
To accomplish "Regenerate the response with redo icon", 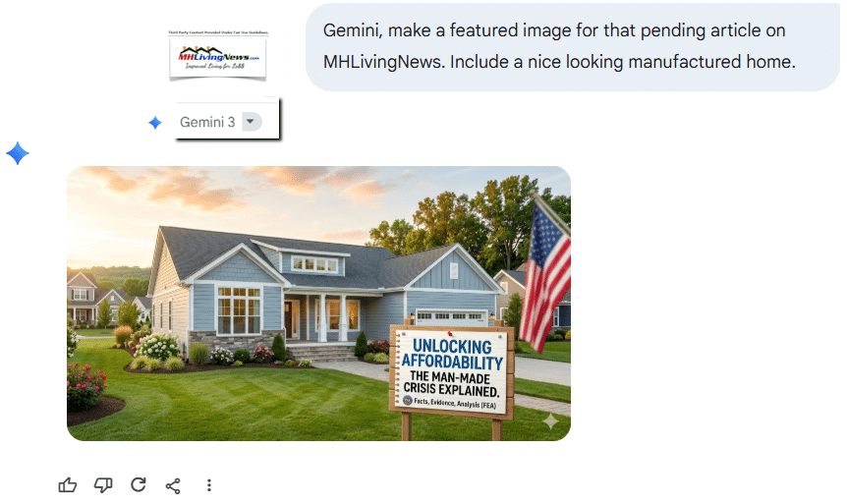I will tap(139, 484).
